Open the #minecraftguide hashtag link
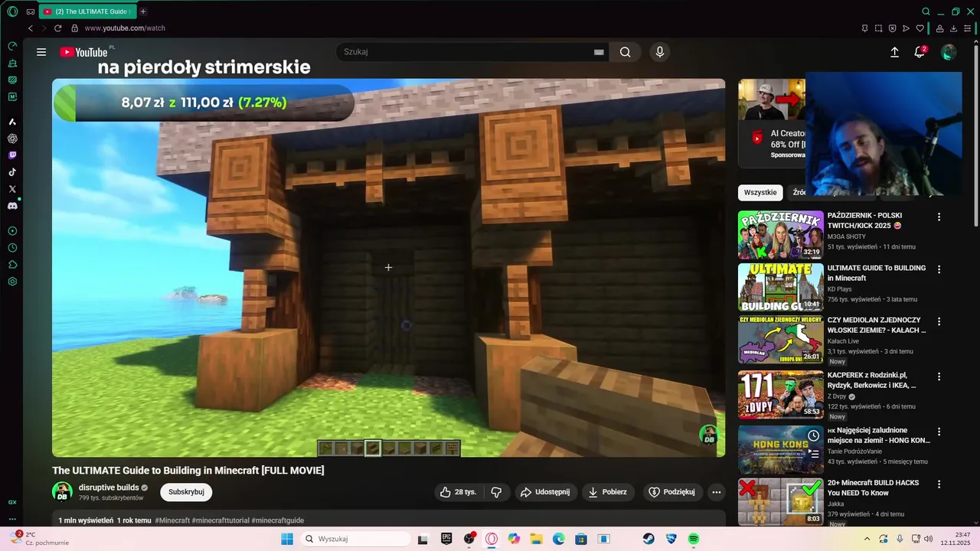 coord(278,520)
